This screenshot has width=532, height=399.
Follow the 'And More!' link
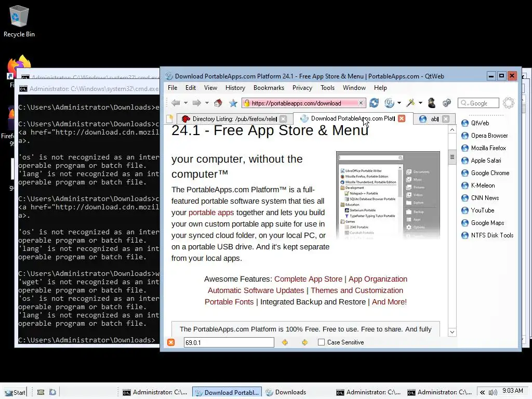click(x=389, y=302)
